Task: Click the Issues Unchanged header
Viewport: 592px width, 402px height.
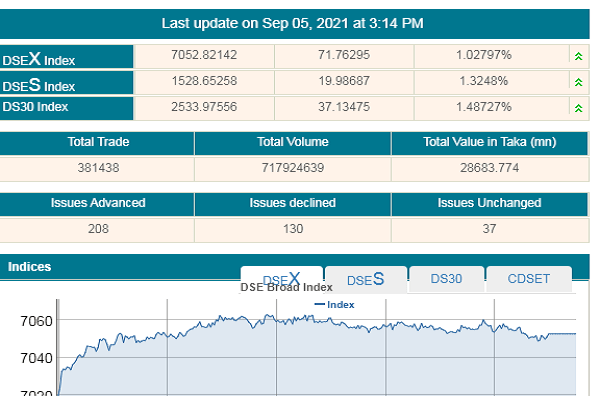Action: 489,203
